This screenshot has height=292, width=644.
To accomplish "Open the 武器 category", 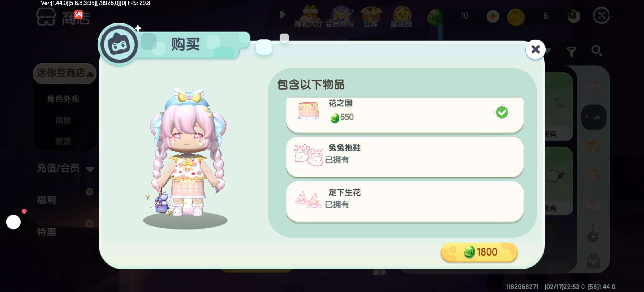I will [63, 120].
